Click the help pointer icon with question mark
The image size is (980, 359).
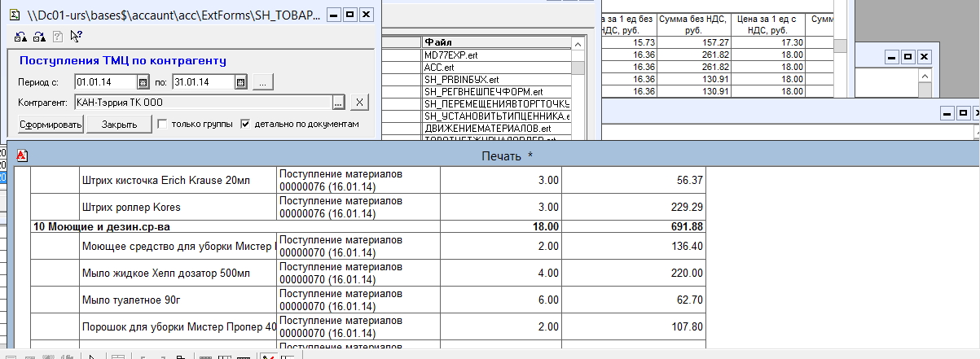pyautogui.click(x=76, y=36)
